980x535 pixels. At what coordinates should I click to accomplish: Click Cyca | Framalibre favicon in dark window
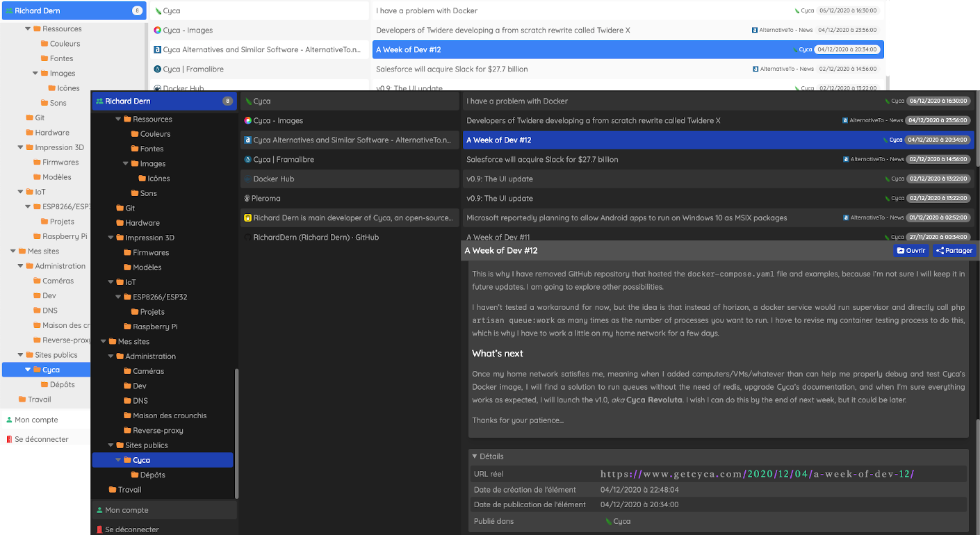tap(247, 160)
